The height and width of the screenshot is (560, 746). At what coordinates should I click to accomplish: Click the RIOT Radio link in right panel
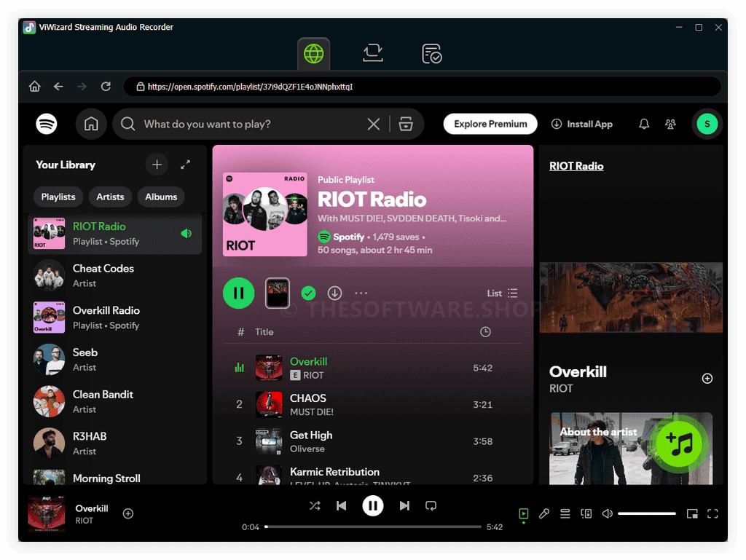pyautogui.click(x=576, y=166)
